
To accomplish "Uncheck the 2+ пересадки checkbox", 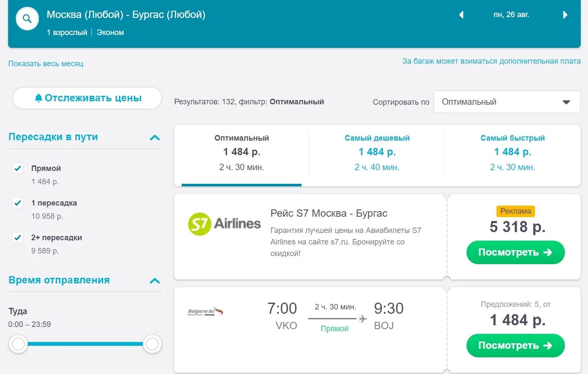I will 18,238.
